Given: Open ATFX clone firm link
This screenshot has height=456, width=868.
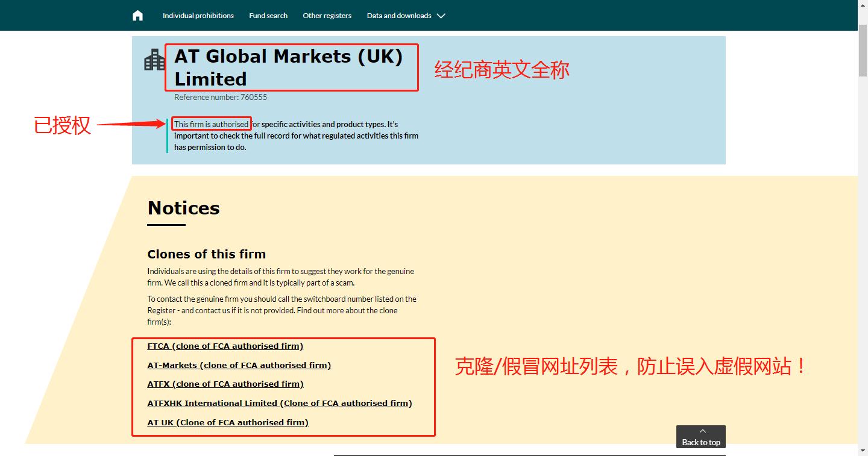Looking at the screenshot, I should click(x=225, y=384).
